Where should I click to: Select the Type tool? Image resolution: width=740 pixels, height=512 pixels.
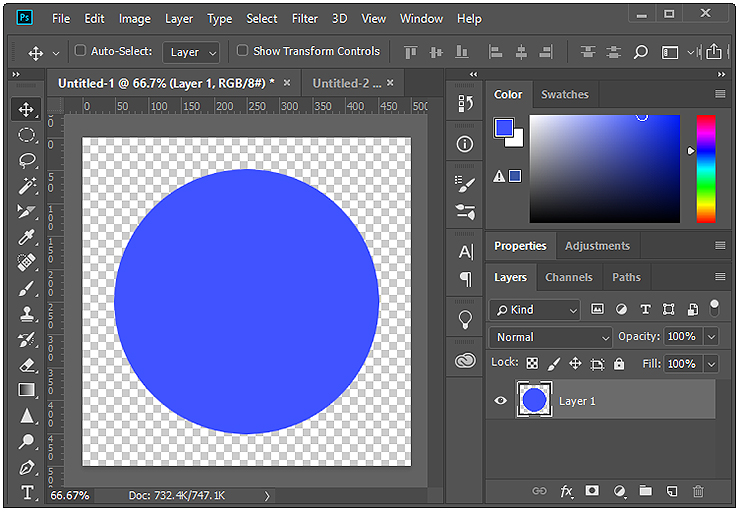[27, 493]
